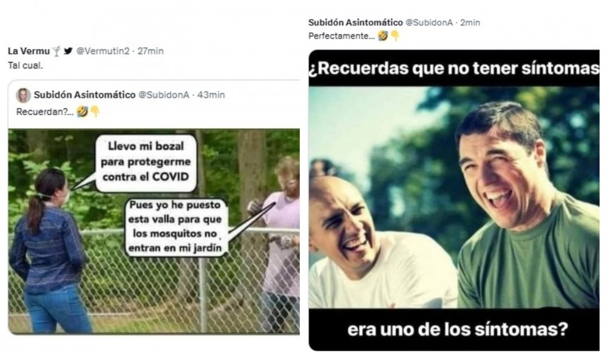The image size is (607, 364).
Task: Click the Twitter bird icon beside La Vermu
Action: (68, 51)
